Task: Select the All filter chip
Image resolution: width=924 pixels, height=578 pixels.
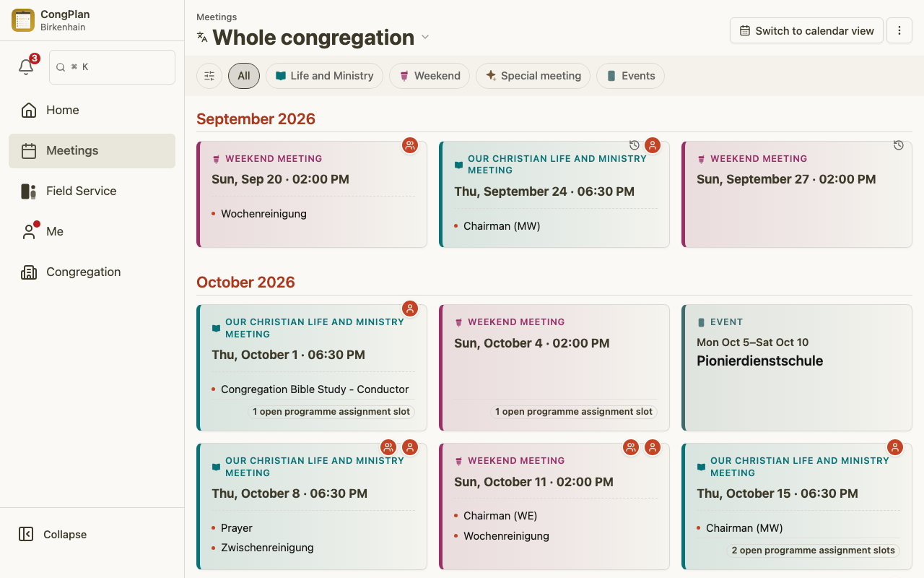Action: (244, 76)
